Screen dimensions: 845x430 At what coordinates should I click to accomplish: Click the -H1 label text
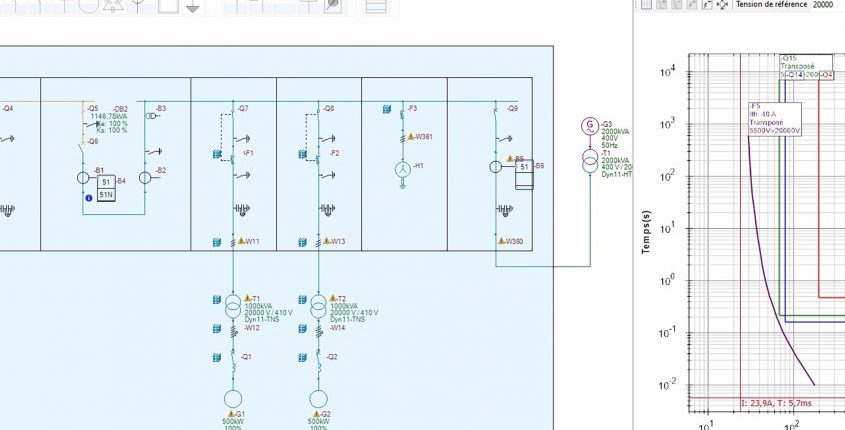click(x=418, y=165)
